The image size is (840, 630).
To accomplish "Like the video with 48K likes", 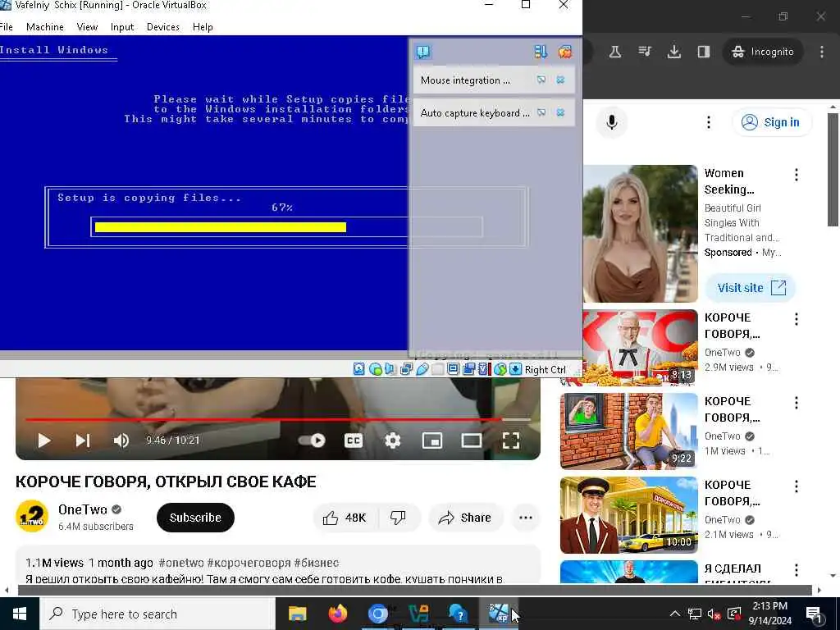I will click(344, 518).
